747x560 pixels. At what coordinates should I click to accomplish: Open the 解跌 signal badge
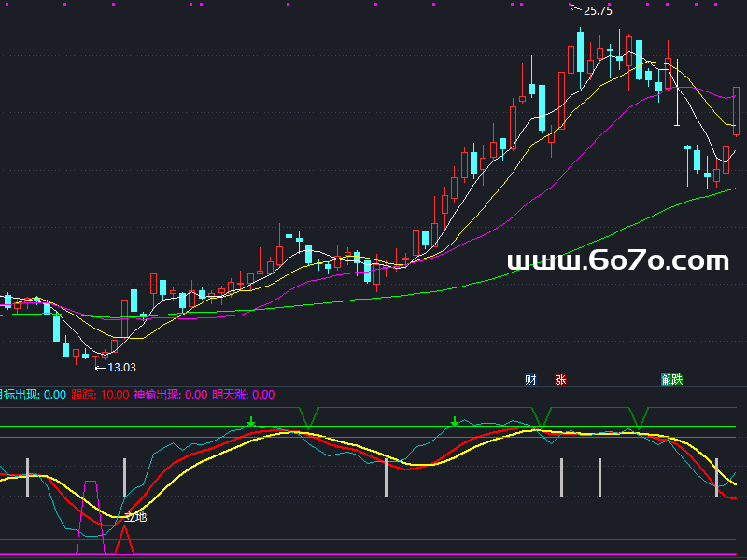(x=672, y=380)
